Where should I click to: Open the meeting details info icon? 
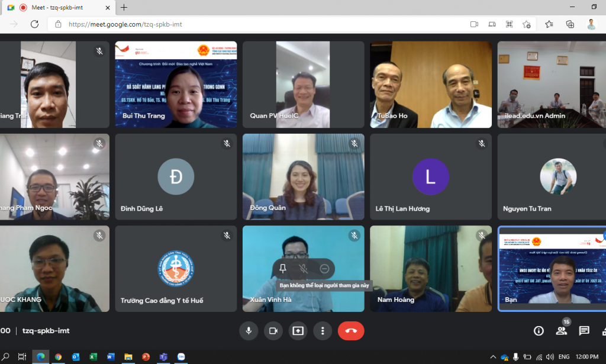[x=539, y=331]
